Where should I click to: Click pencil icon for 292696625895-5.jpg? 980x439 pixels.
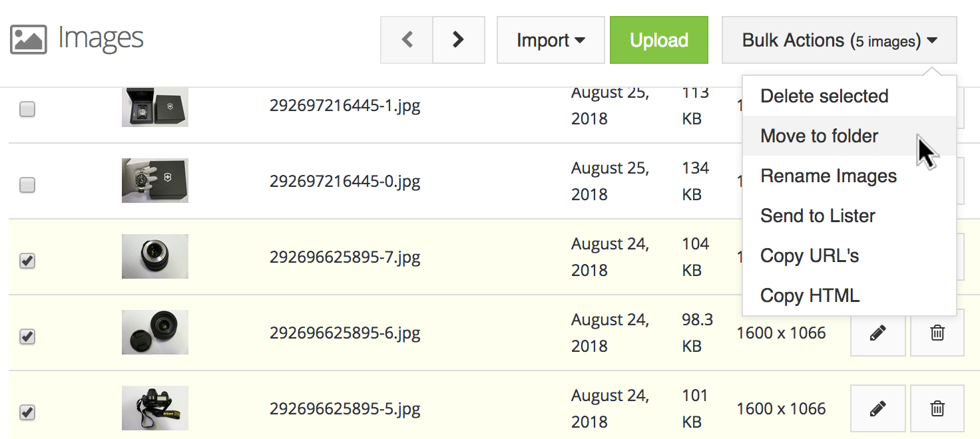[x=877, y=408]
